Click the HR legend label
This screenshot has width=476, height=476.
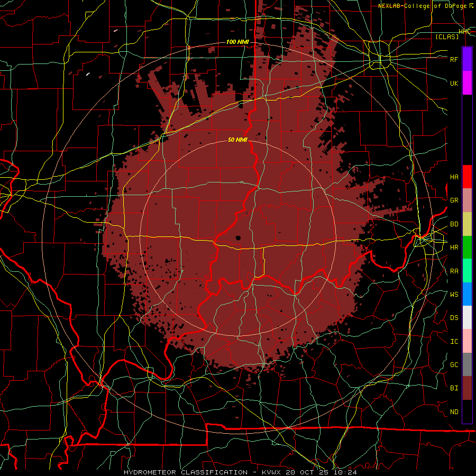pyautogui.click(x=454, y=248)
